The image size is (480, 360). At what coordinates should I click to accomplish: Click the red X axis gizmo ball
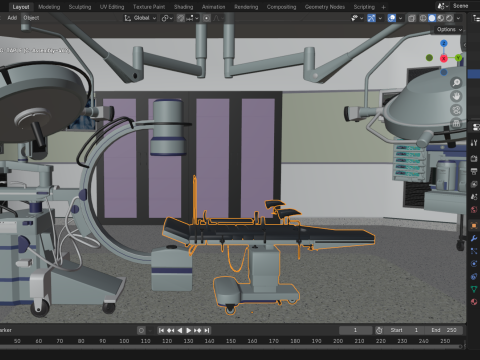coord(444,59)
